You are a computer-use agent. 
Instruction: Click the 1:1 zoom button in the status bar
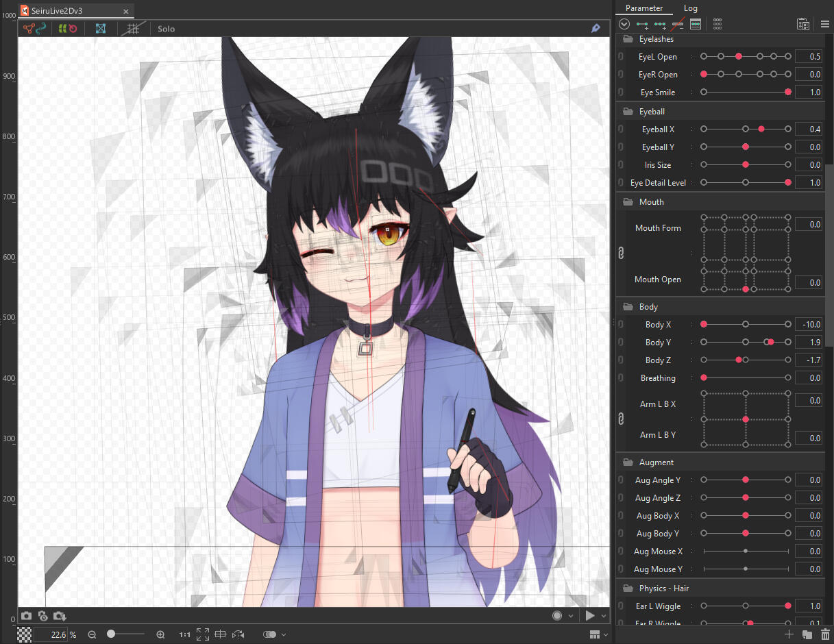184,634
